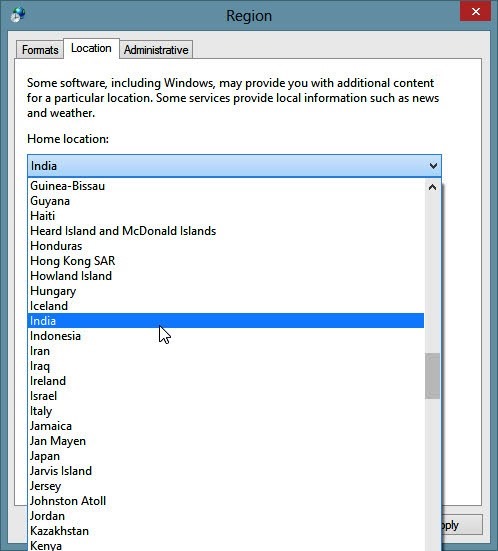Close the Region dialog window
Screen dimensions: 498x551
coord(476,12)
